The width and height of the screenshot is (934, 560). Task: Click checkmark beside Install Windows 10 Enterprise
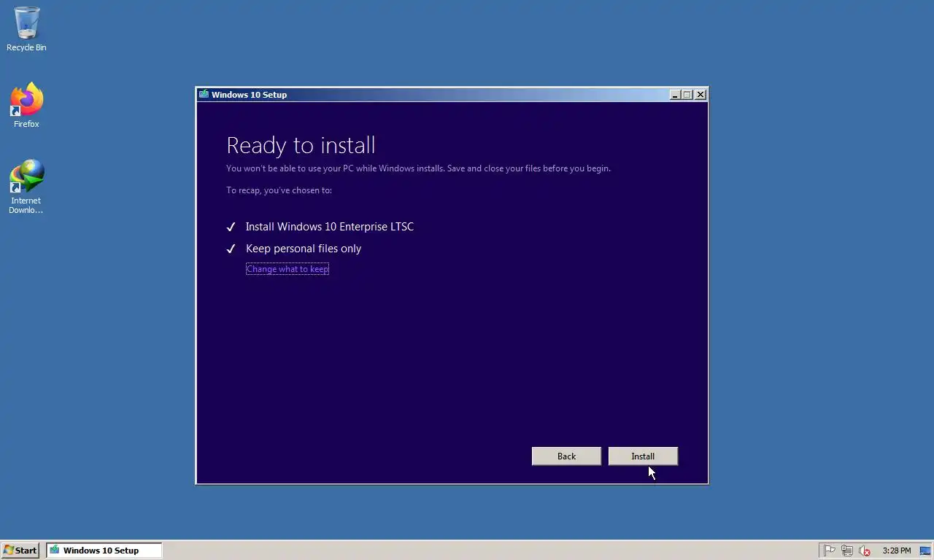click(231, 227)
